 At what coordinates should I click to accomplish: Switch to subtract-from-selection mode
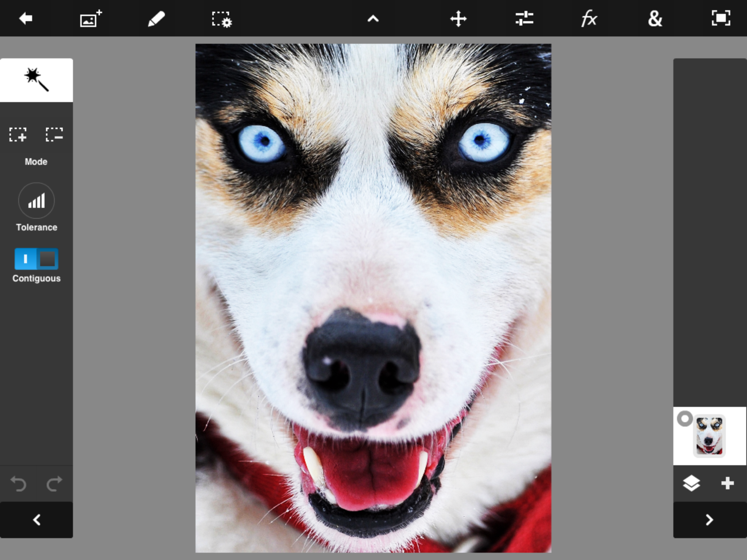coord(54,135)
